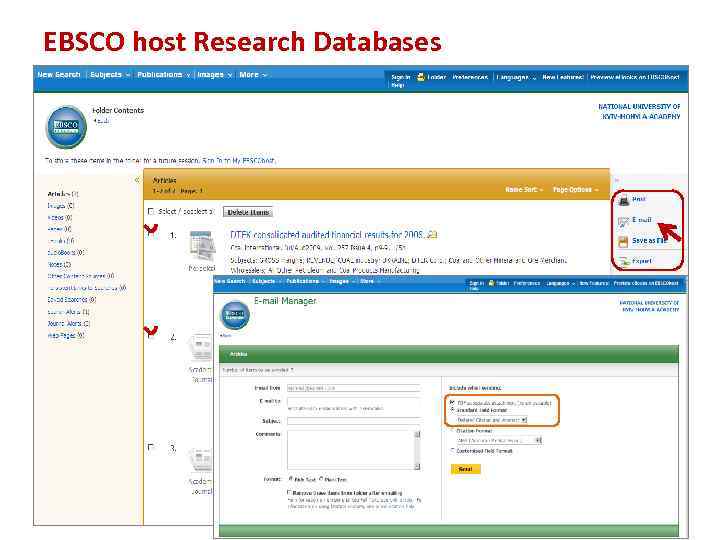Screen dimensions: 720x540
Task: Choose the Rich Text format radio
Action: 290,478
